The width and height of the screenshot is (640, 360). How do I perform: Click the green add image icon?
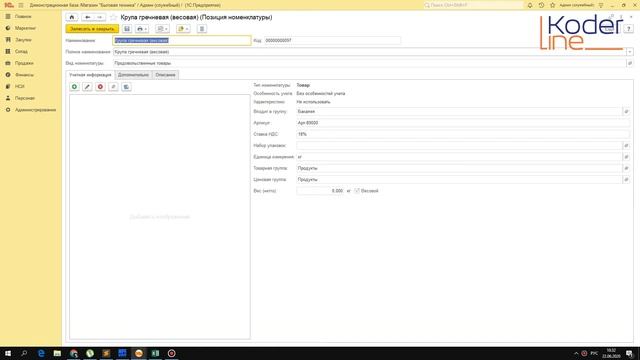point(74,87)
